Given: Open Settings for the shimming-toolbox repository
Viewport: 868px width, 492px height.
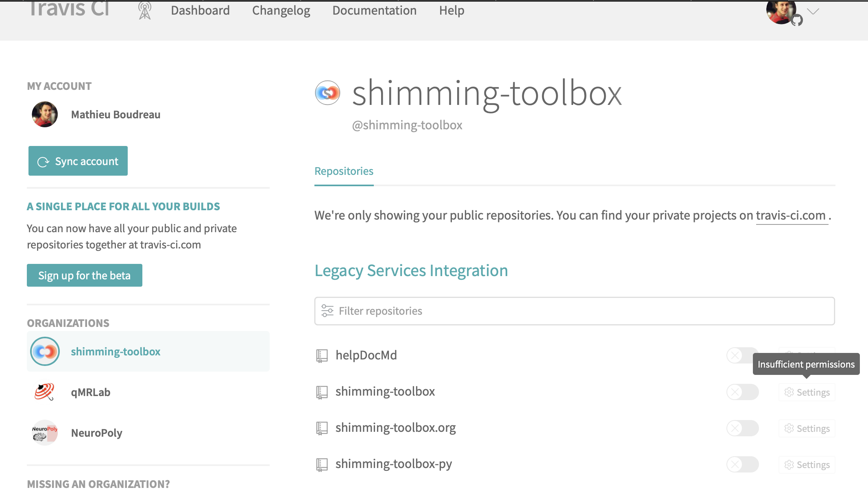Looking at the screenshot, I should click(x=807, y=392).
